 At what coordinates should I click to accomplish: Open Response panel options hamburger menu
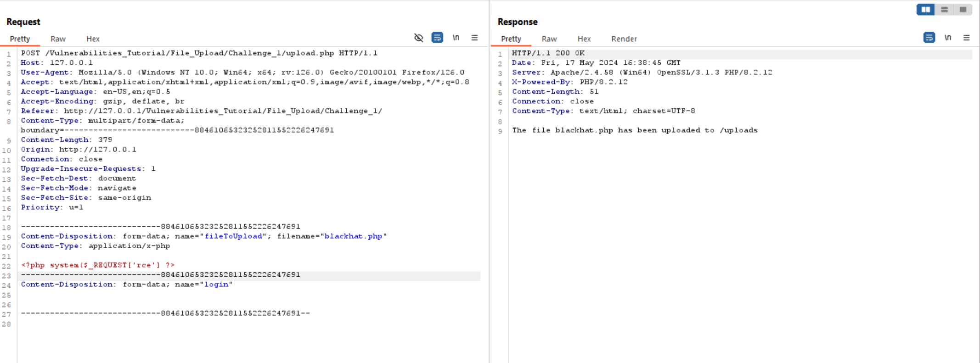(966, 38)
